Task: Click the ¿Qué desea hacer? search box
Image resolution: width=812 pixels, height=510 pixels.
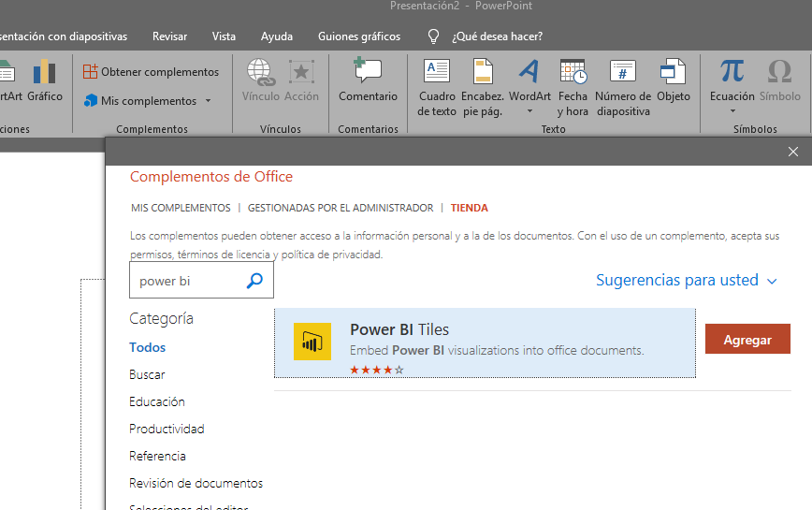Action: 497,36
